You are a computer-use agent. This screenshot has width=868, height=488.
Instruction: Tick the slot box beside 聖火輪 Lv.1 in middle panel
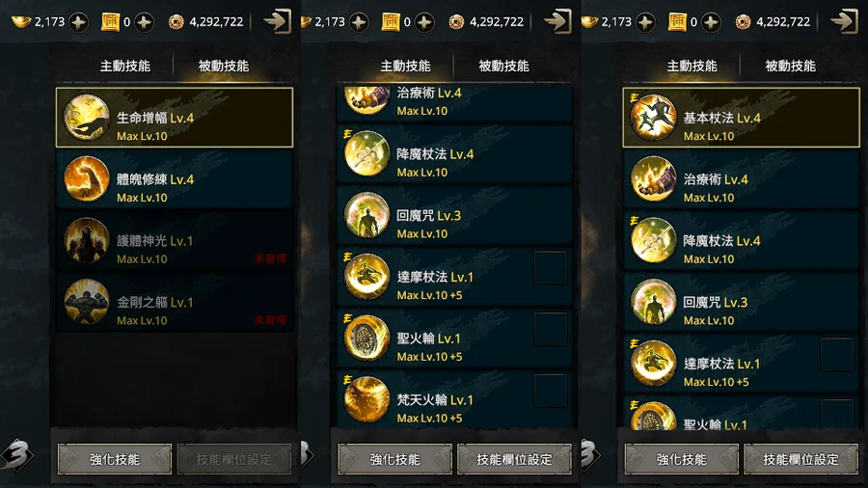pos(551,329)
